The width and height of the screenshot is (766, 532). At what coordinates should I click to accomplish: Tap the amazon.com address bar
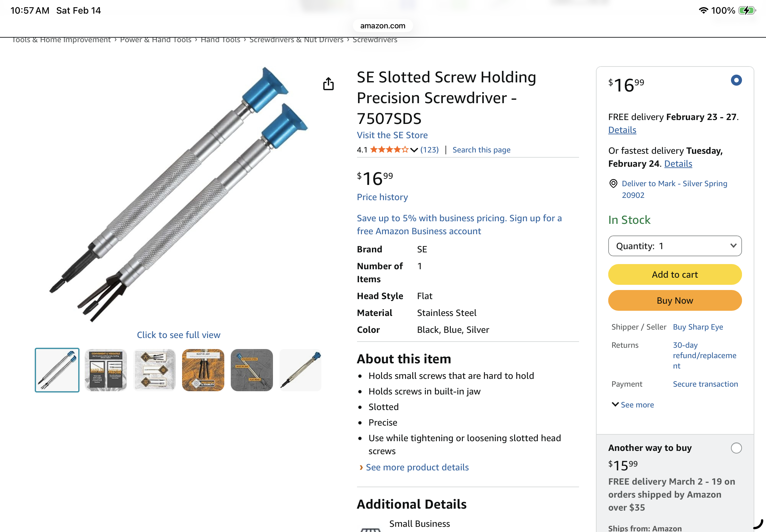(382, 26)
